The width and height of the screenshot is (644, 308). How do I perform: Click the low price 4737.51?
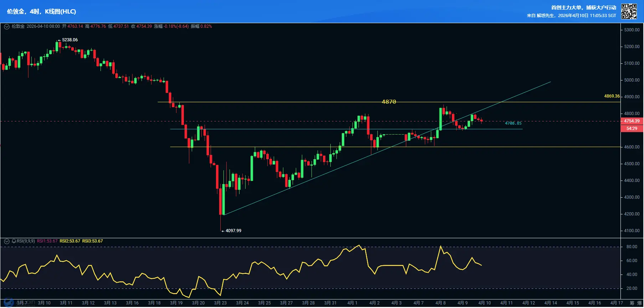pos(121,26)
